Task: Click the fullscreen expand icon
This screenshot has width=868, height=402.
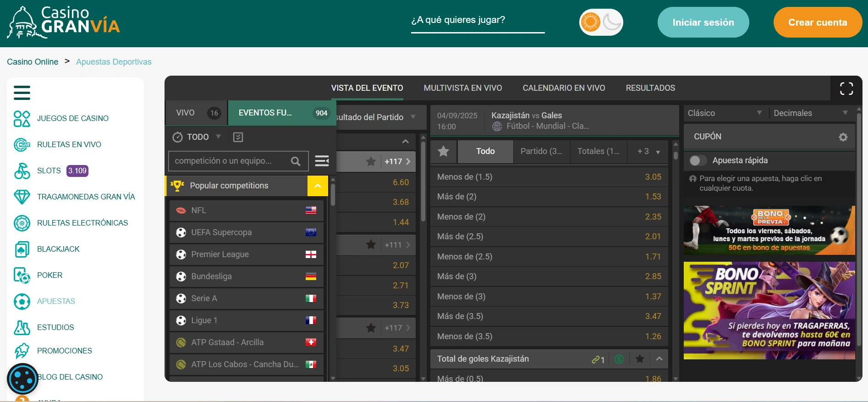Action: point(846,88)
